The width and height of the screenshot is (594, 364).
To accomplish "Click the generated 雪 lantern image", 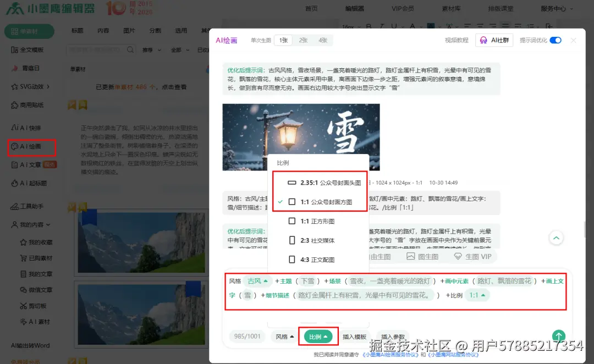I will click(x=301, y=137).
